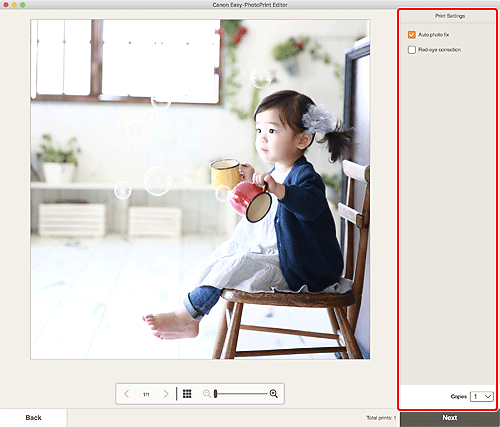Enable Red-eye correction checkbox
The width and height of the screenshot is (500, 427).
(412, 50)
